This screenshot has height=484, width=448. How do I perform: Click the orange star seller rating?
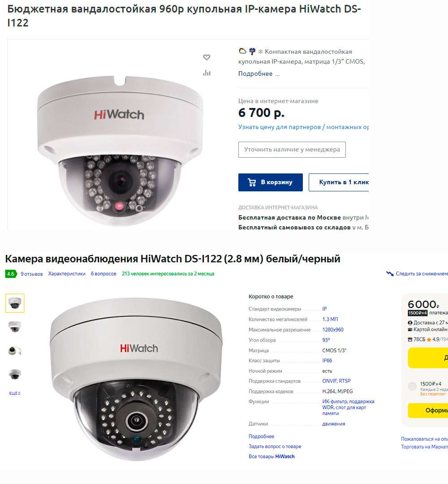pos(429,340)
